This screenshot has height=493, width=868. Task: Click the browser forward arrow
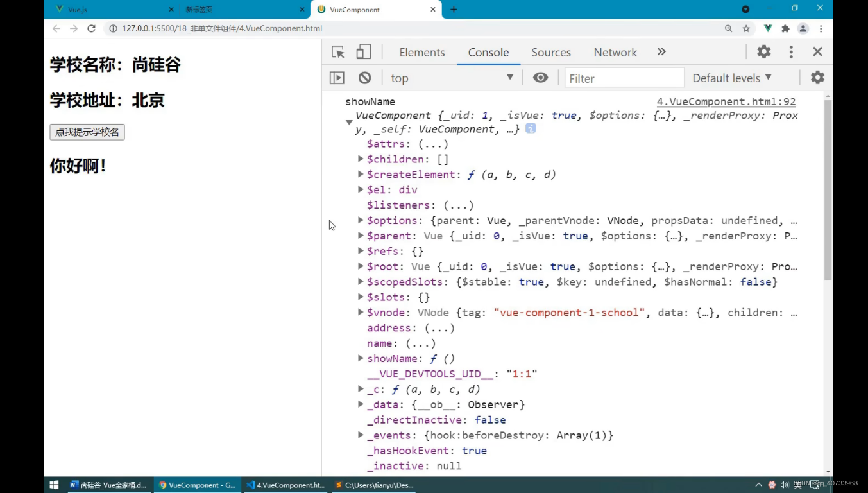coord(74,28)
